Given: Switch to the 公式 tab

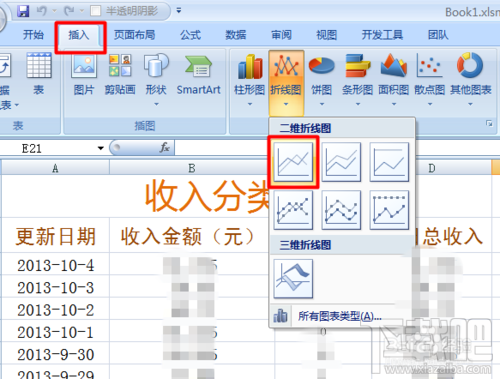Looking at the screenshot, I should point(190,35).
